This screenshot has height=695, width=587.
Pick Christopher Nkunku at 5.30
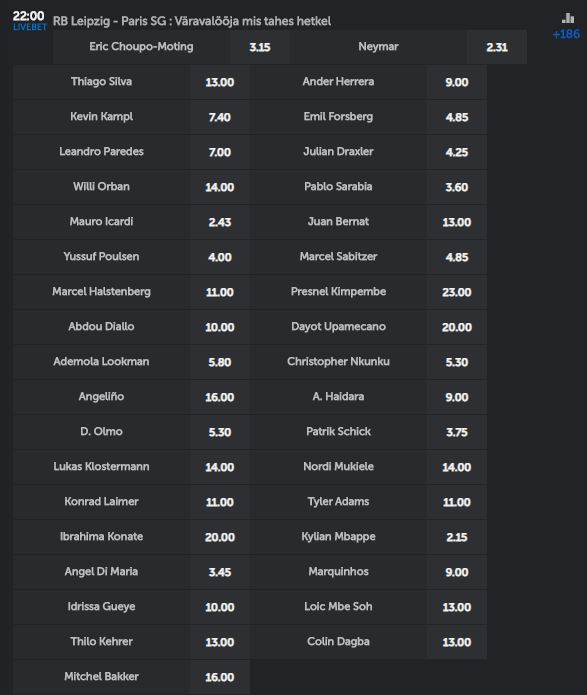457,362
